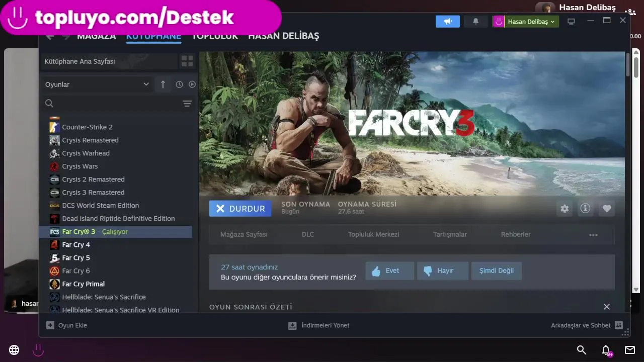Image resolution: width=644 pixels, height=362 pixels.
Task: Open Tartışmalar link
Action: (450, 234)
